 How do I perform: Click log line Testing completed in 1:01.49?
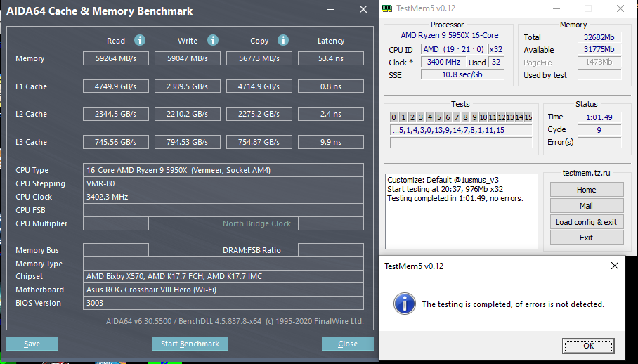point(455,198)
